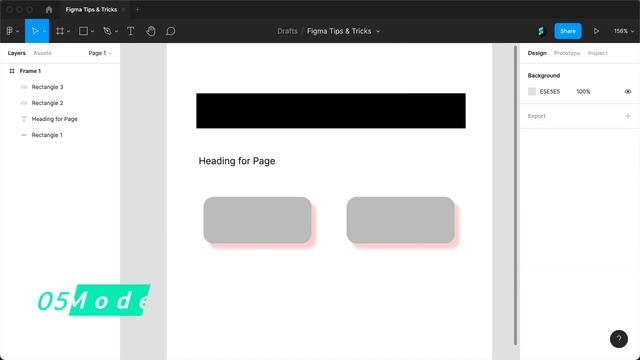Open a new tab with plus icon
The width and height of the screenshot is (640, 360).
[x=138, y=9]
